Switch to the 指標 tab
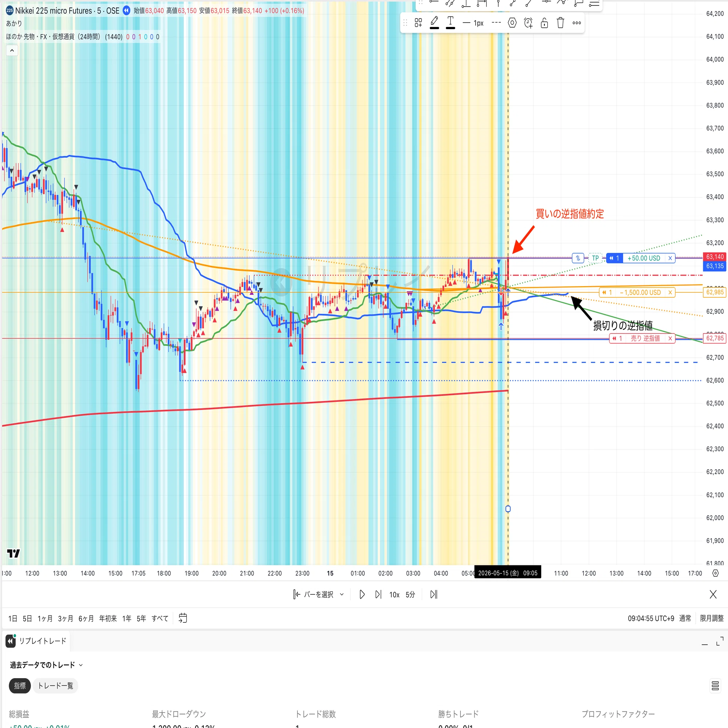This screenshot has height=728, width=728. click(20, 686)
